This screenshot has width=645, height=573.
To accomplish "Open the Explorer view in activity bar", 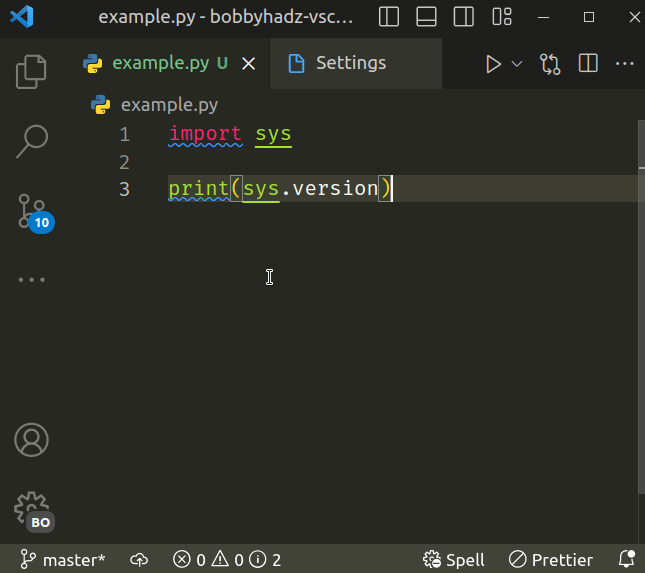I will [x=31, y=72].
